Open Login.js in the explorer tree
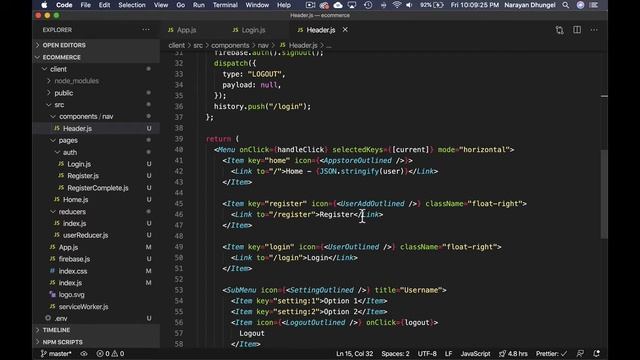This screenshot has height=360, width=640. (96, 164)
